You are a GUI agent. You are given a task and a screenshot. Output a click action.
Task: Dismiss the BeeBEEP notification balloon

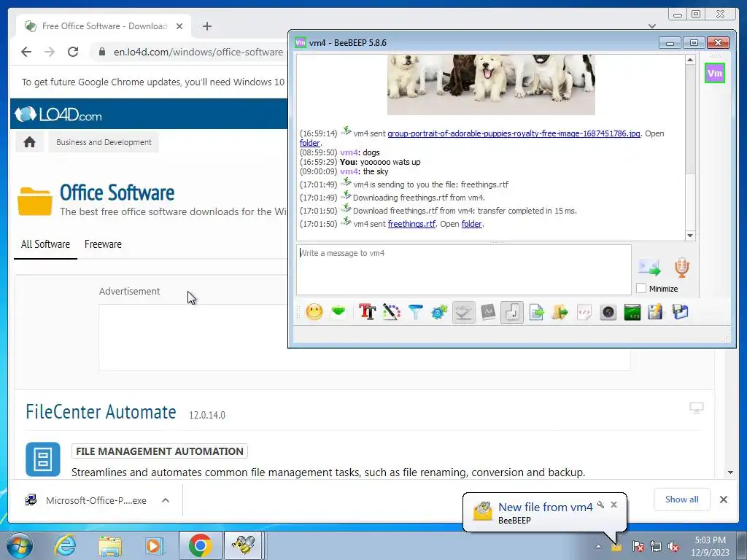coord(614,505)
